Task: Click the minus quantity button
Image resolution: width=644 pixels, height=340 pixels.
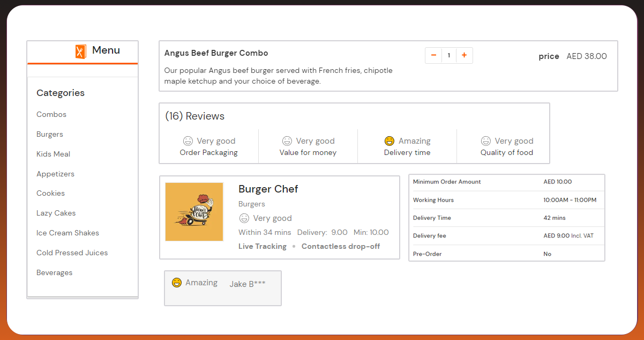Action: pos(433,55)
